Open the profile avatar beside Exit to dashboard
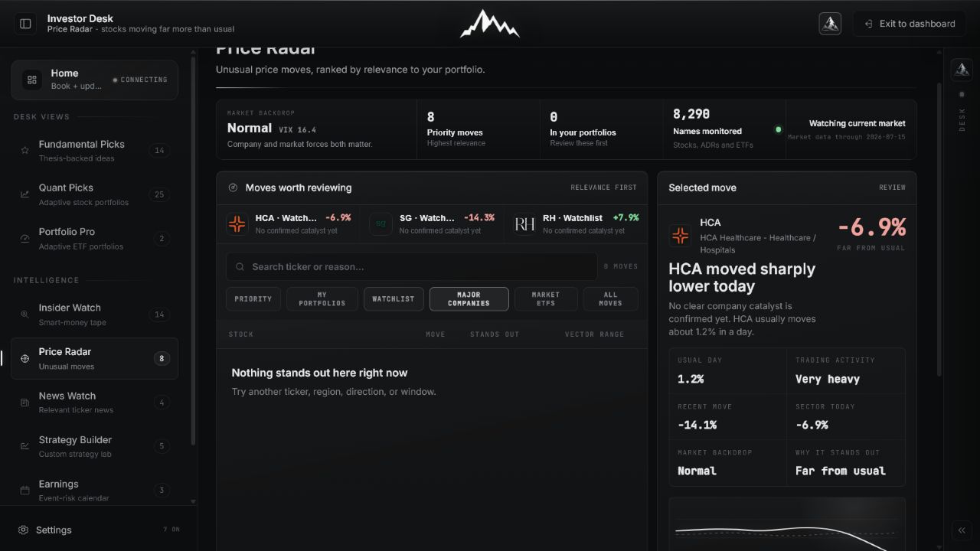Image resolution: width=980 pixels, height=551 pixels. point(830,24)
